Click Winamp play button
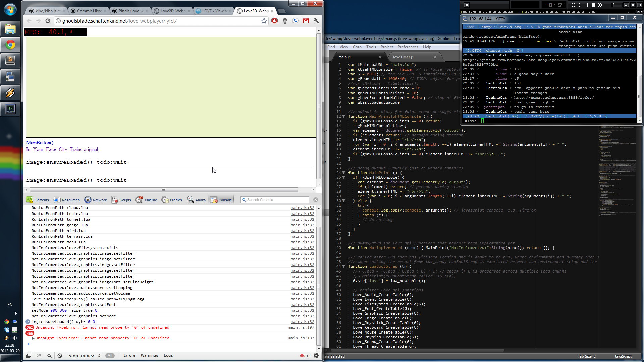Image resolution: width=644 pixels, height=362 pixels. tap(580, 5)
